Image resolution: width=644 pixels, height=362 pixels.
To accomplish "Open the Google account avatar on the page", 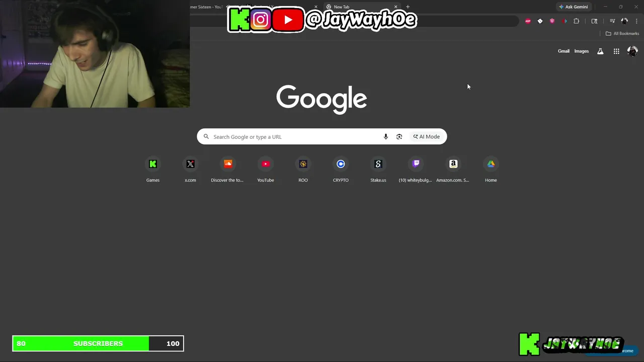I will tap(632, 51).
